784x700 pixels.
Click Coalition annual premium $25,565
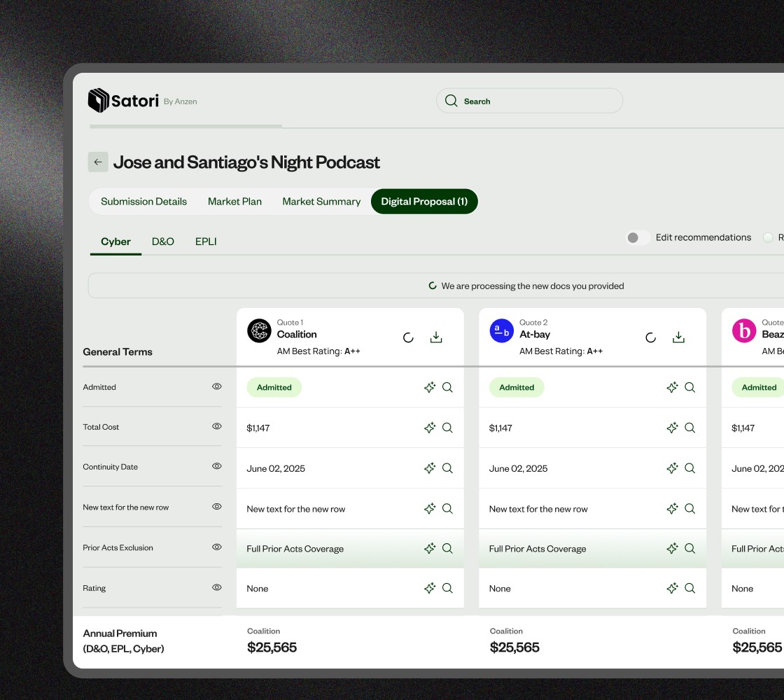[272, 647]
